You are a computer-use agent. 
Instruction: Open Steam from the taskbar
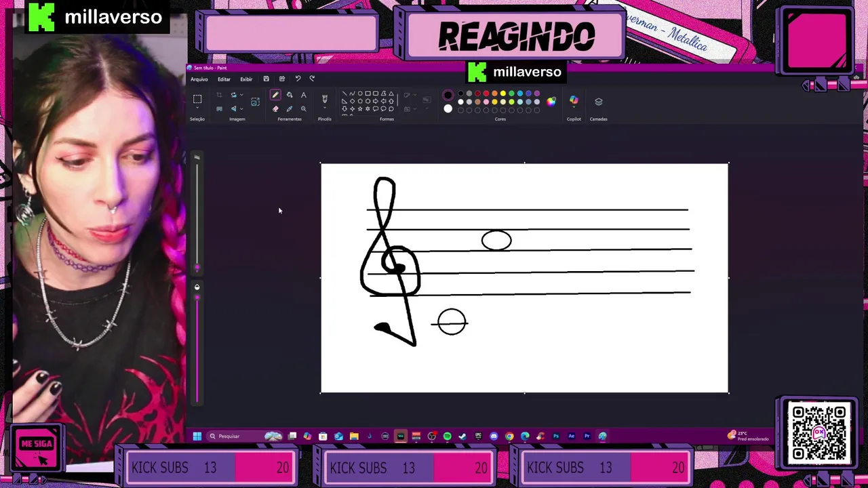pos(462,436)
